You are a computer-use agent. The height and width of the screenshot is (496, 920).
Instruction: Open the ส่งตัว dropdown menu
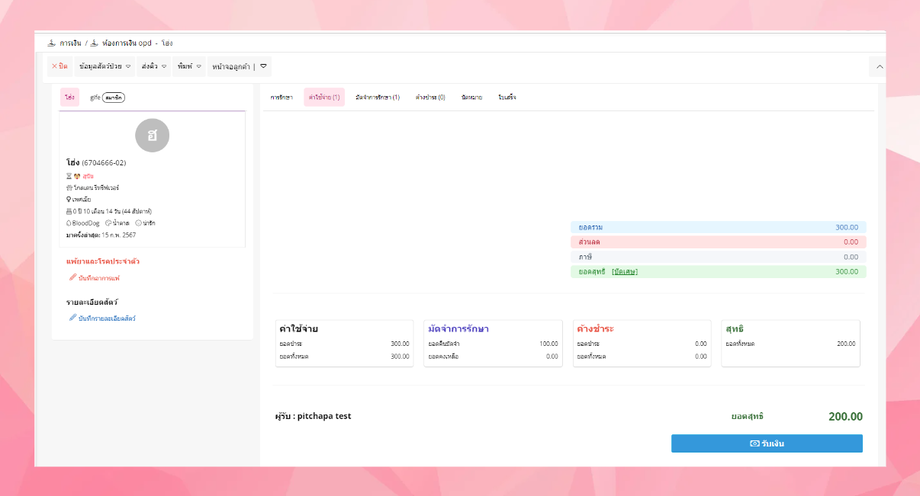point(154,66)
